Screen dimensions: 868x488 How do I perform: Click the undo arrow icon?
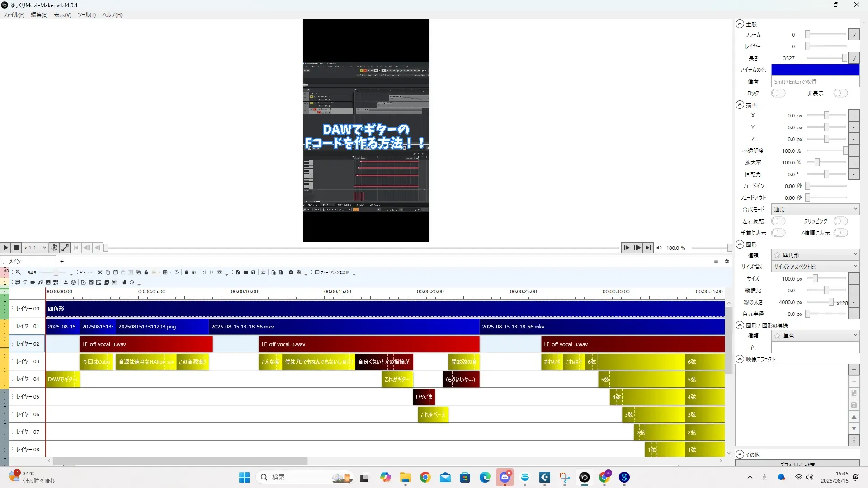click(82, 272)
